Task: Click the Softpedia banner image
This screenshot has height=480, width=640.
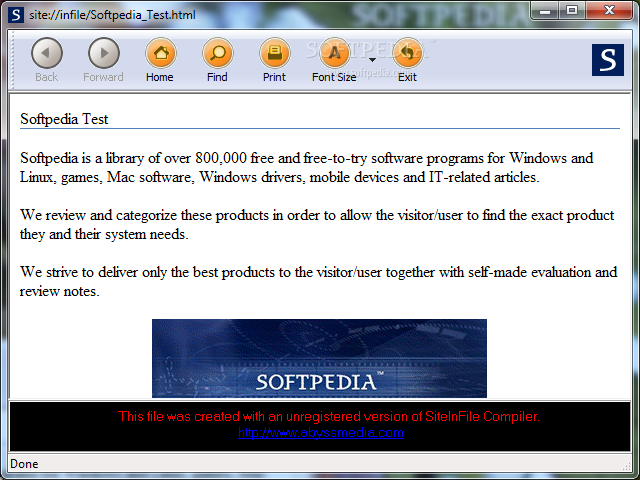Action: (x=319, y=358)
